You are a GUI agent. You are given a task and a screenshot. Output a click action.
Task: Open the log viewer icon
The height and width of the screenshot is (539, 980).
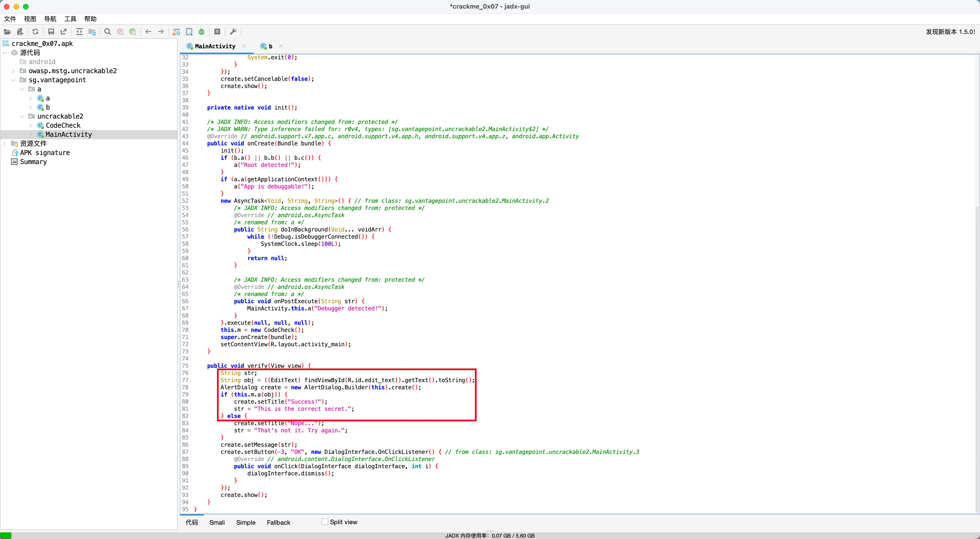[217, 32]
